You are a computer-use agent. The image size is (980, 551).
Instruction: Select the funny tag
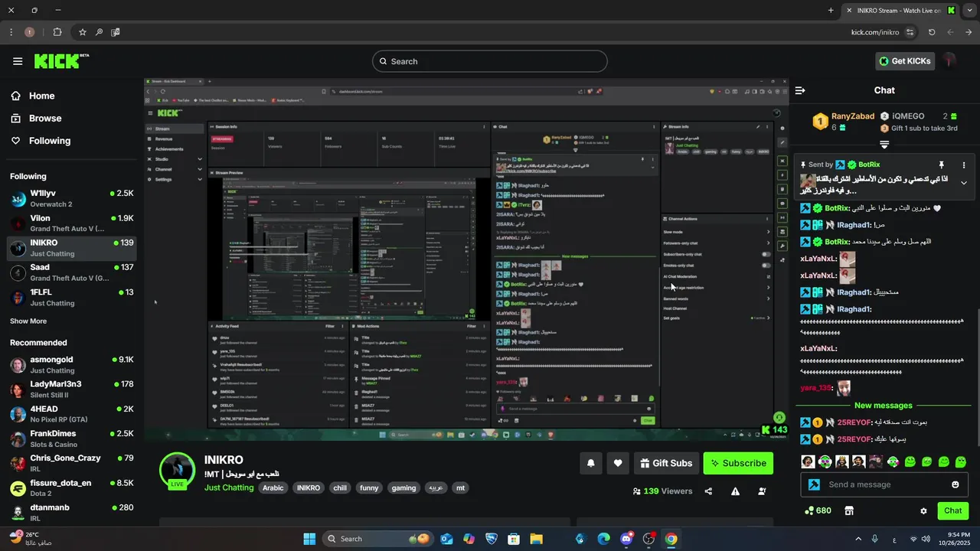(369, 487)
